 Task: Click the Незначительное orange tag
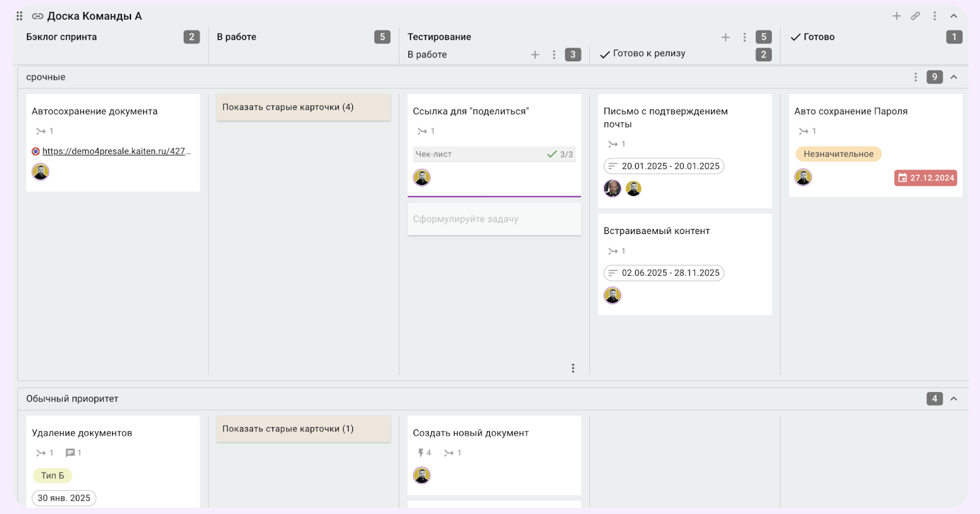(x=838, y=154)
